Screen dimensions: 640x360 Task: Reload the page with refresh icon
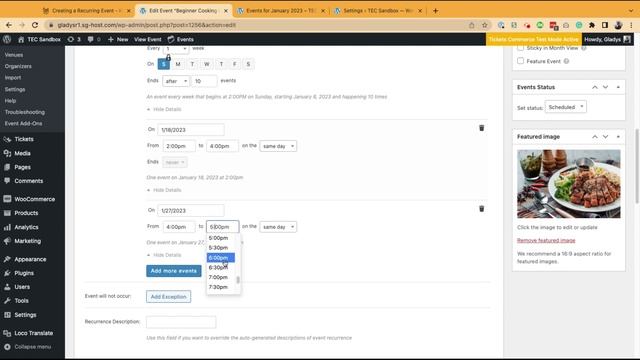[x=35, y=25]
